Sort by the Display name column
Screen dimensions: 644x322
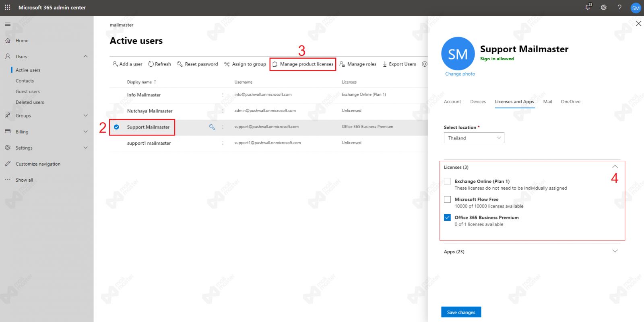click(x=141, y=82)
